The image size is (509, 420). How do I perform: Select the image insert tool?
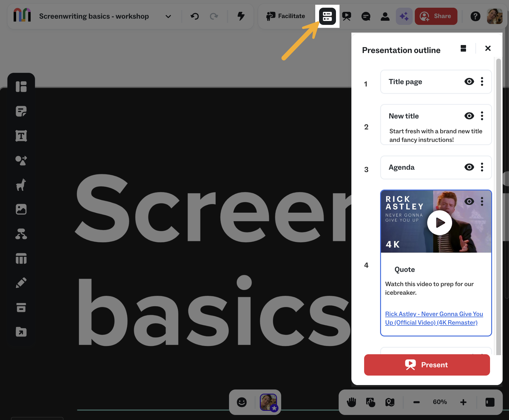pos(21,209)
